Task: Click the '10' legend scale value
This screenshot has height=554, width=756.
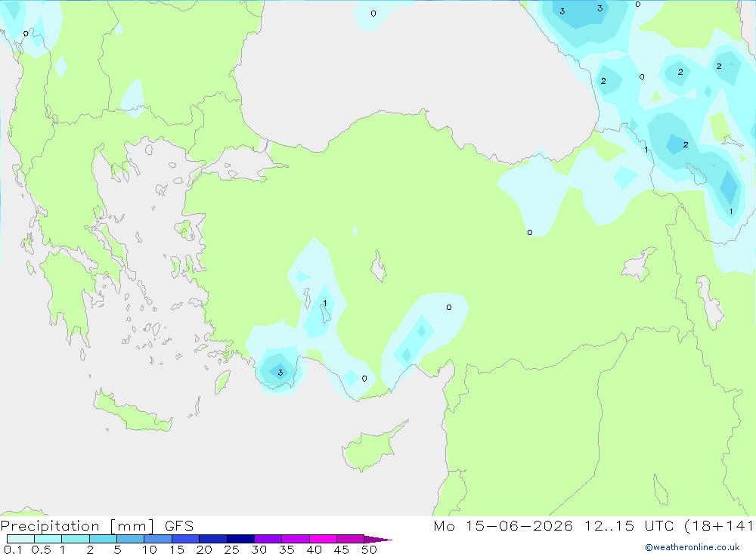Action: coord(150,549)
